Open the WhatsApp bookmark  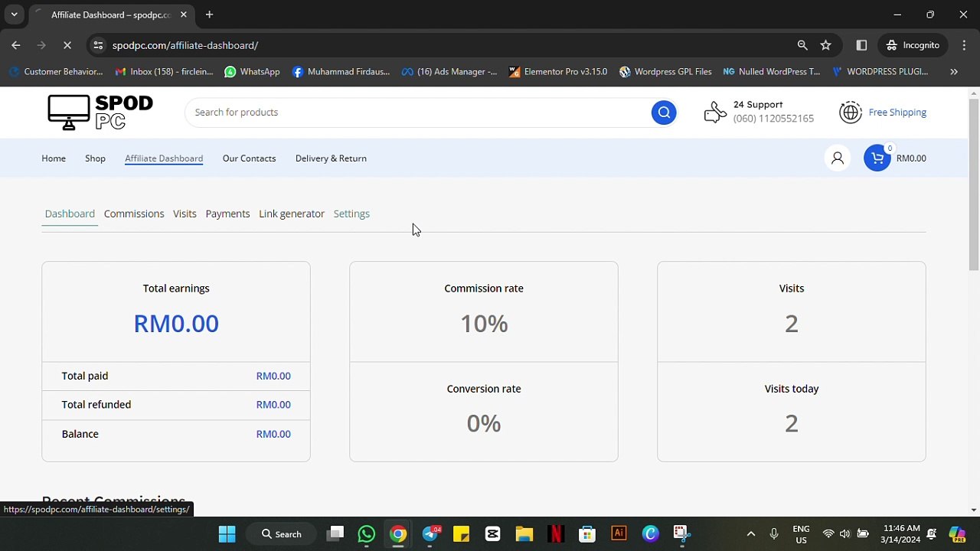pyautogui.click(x=253, y=72)
